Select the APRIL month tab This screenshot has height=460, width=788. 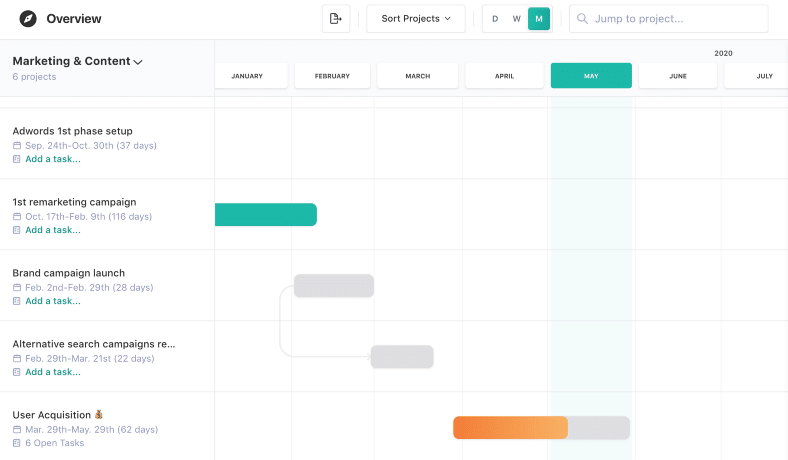click(x=504, y=76)
